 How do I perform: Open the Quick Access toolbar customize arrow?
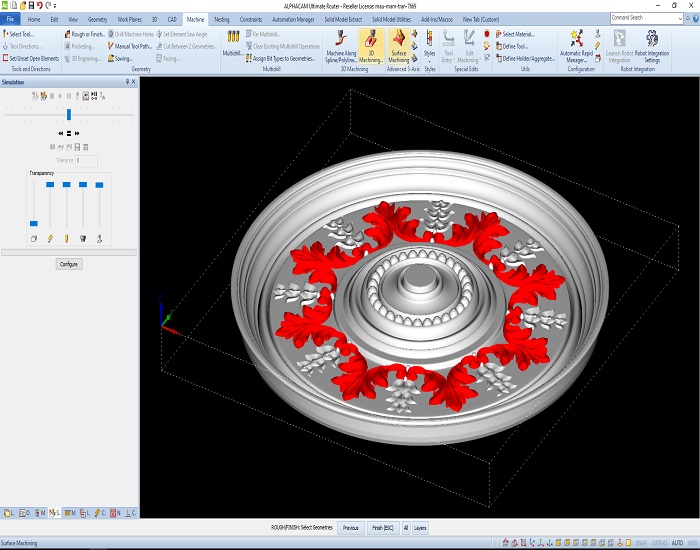55,6
